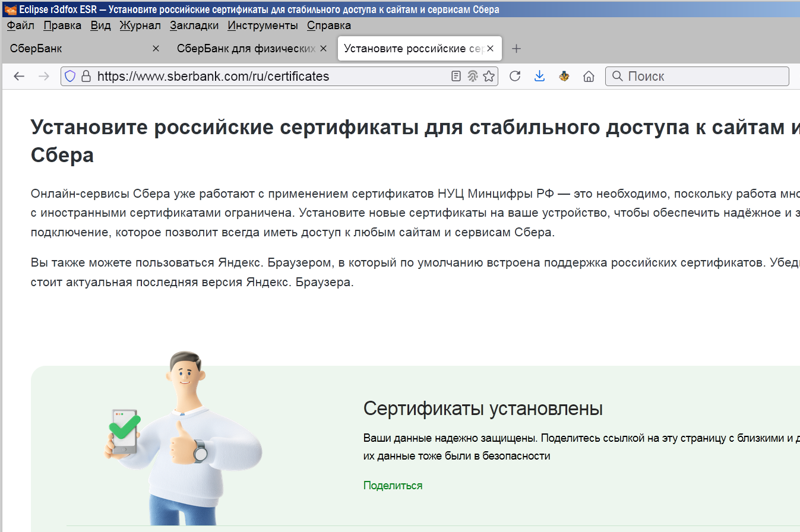Click the magnifier icon in search box
800x532 pixels.
pyautogui.click(x=618, y=76)
